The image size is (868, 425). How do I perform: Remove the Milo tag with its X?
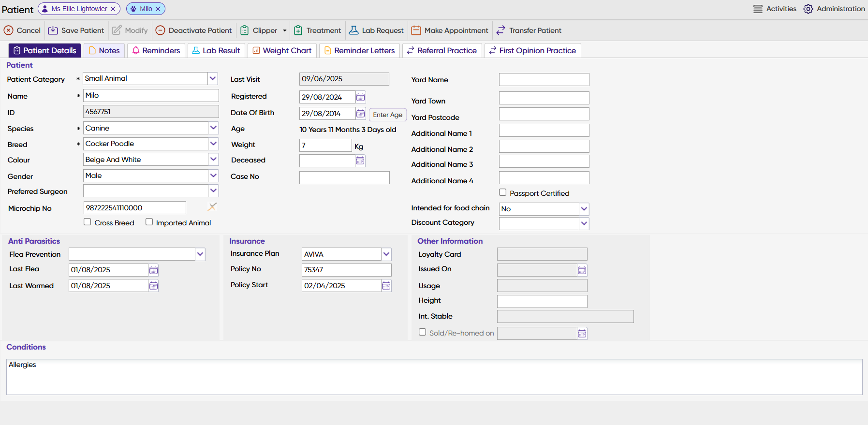tap(158, 9)
